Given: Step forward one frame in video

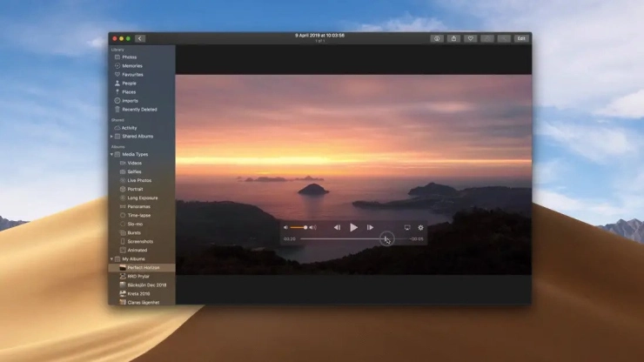Looking at the screenshot, I should click(x=370, y=227).
